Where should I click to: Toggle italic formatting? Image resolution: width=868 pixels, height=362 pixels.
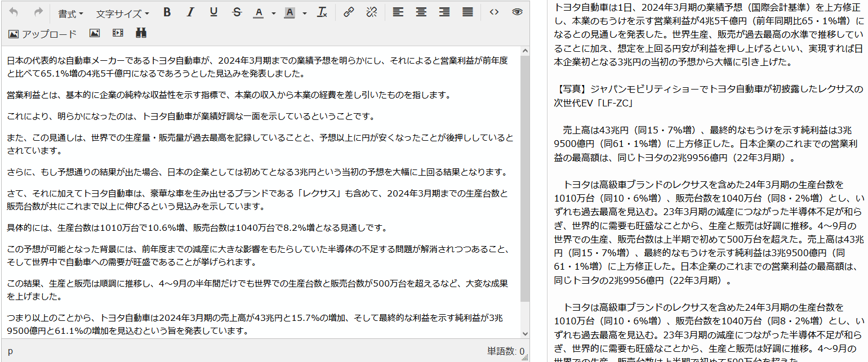[190, 12]
